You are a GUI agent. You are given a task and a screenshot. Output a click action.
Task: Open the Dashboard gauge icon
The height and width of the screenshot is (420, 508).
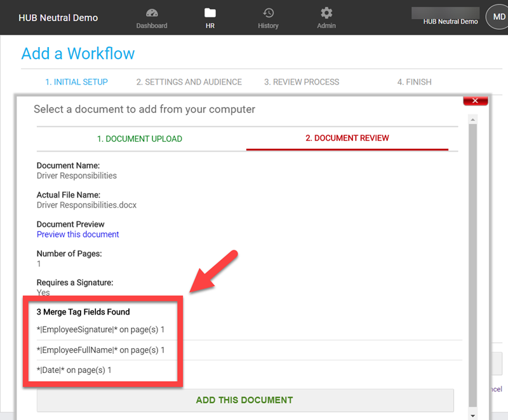point(152,13)
